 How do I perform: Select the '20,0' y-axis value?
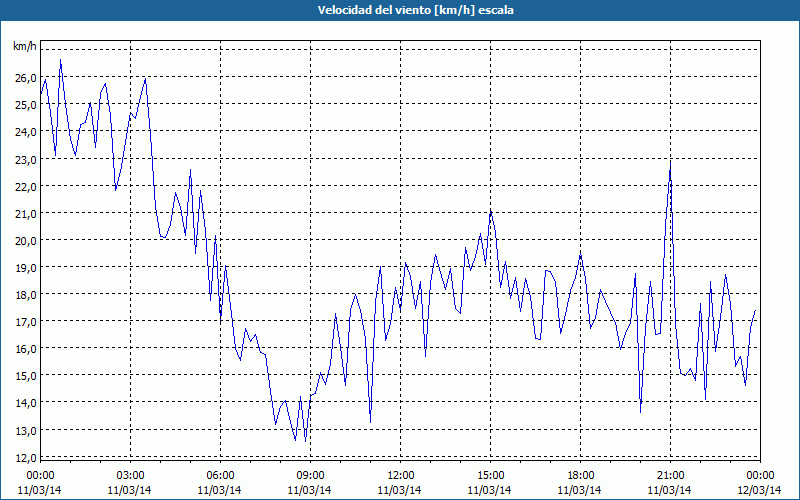point(25,241)
